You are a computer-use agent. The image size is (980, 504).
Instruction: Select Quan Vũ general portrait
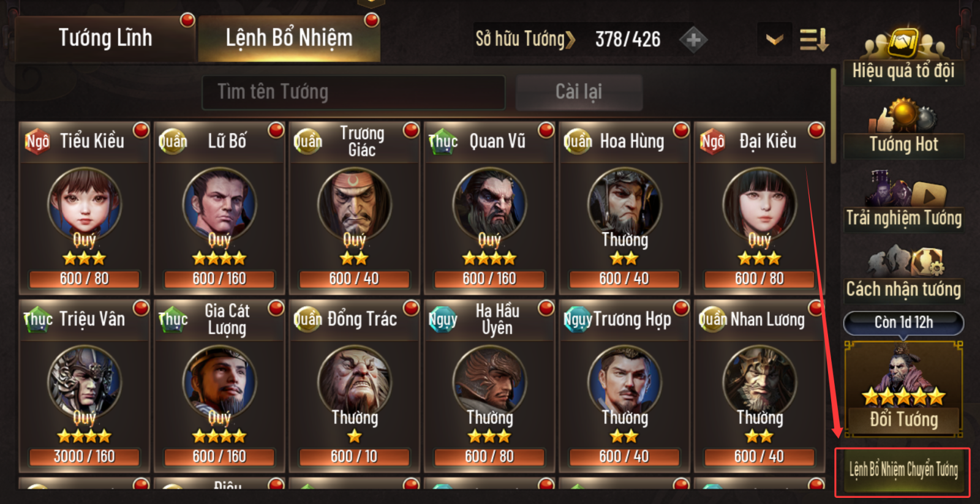click(489, 204)
